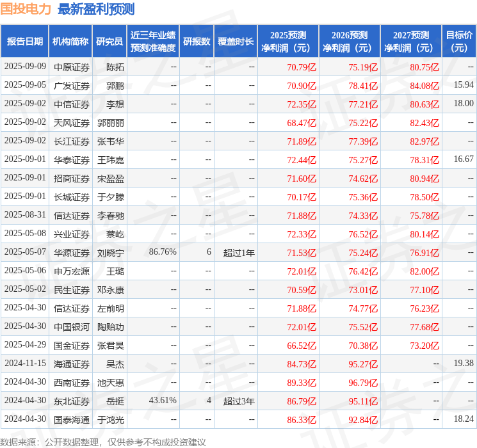
Task: Click the 机构简称 column header
Action: click(70, 42)
